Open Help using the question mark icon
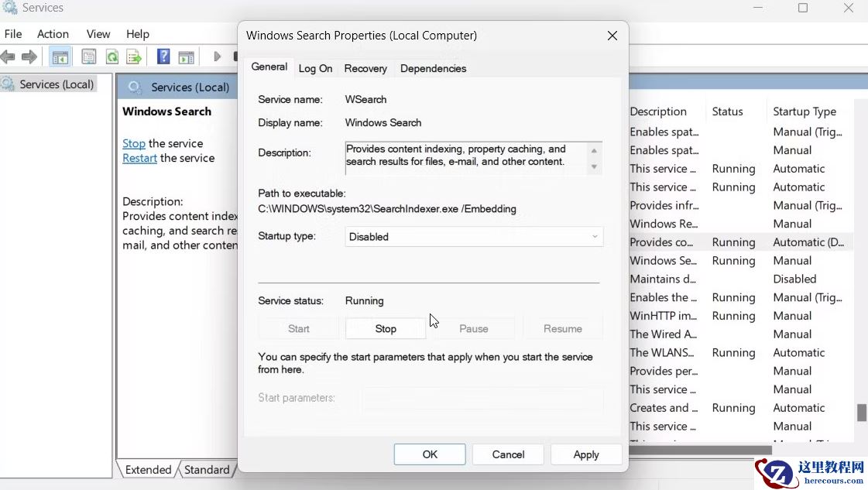 pyautogui.click(x=163, y=56)
